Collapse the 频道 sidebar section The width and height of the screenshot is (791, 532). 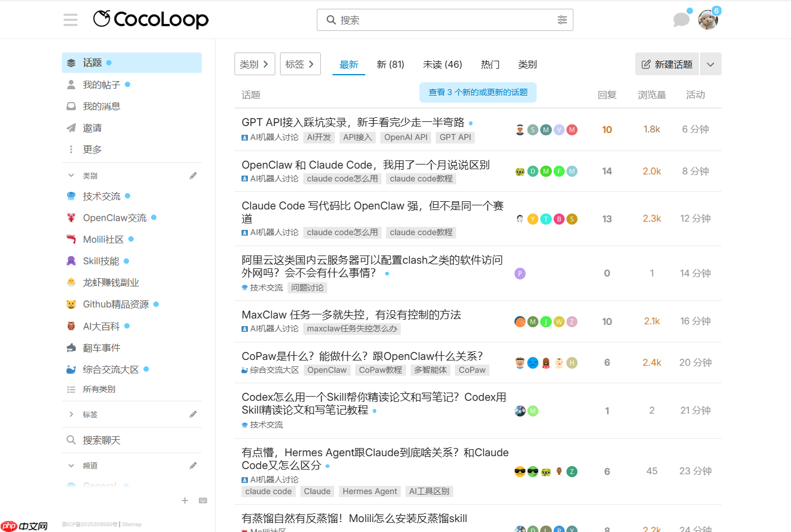71,466
